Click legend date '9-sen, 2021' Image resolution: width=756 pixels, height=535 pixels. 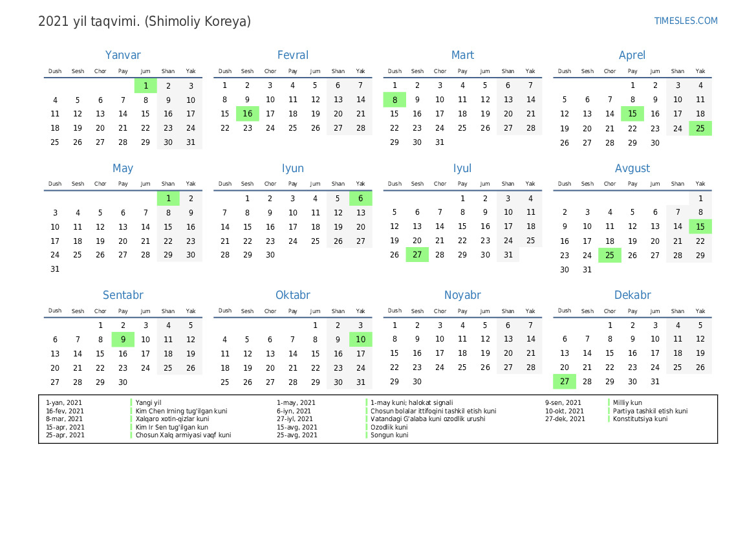[x=563, y=403]
